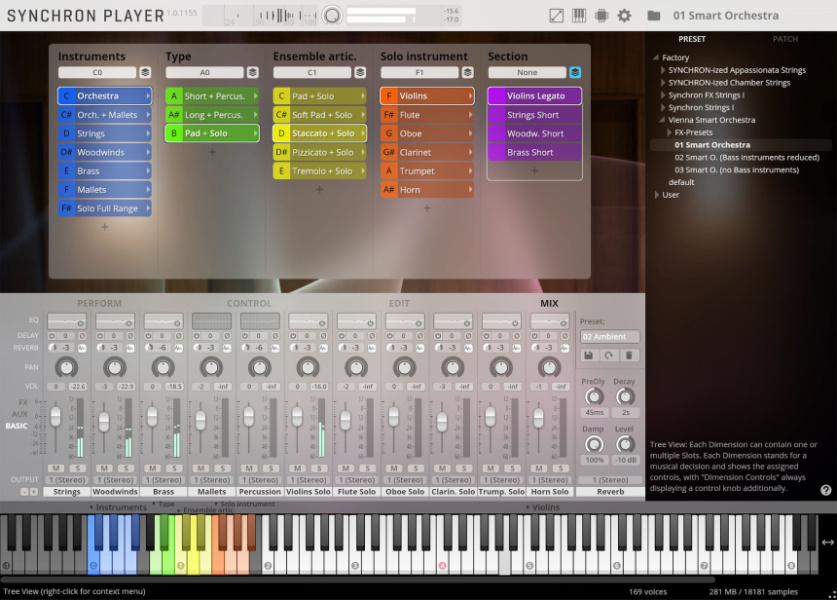The image size is (837, 600).
Task: Open preset folder icon in header
Action: (654, 16)
